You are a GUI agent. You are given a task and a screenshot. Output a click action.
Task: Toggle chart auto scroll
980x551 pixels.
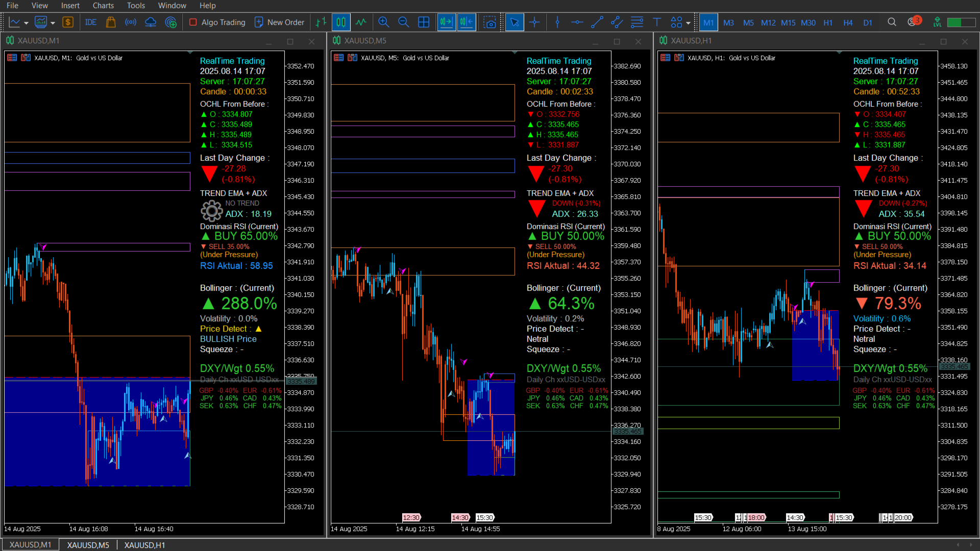pyautogui.click(x=446, y=22)
